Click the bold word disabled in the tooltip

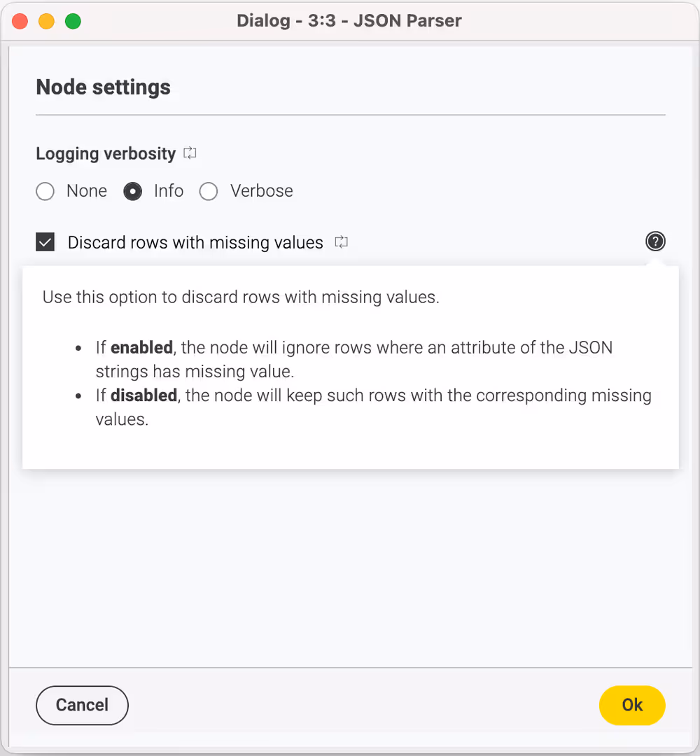(x=145, y=395)
